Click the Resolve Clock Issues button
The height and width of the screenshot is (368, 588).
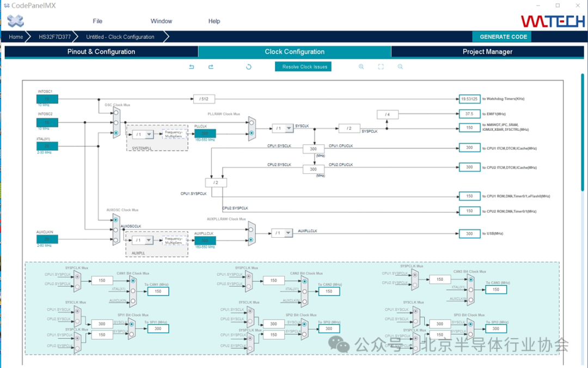point(303,67)
